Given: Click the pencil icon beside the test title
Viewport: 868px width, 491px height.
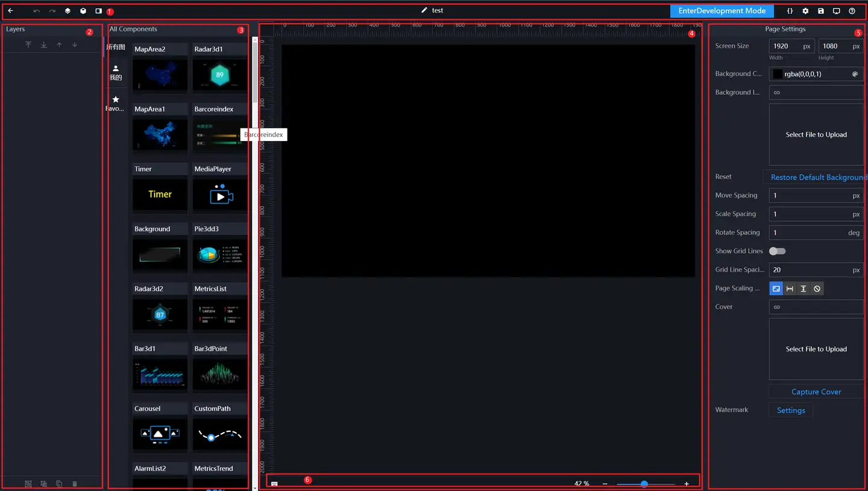Looking at the screenshot, I should pos(424,10).
